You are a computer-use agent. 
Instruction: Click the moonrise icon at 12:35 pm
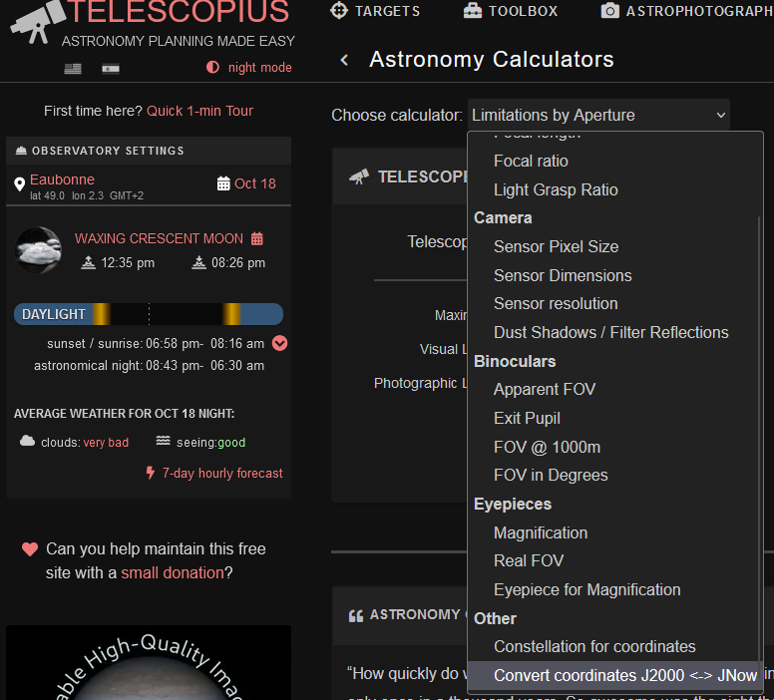[x=89, y=262]
